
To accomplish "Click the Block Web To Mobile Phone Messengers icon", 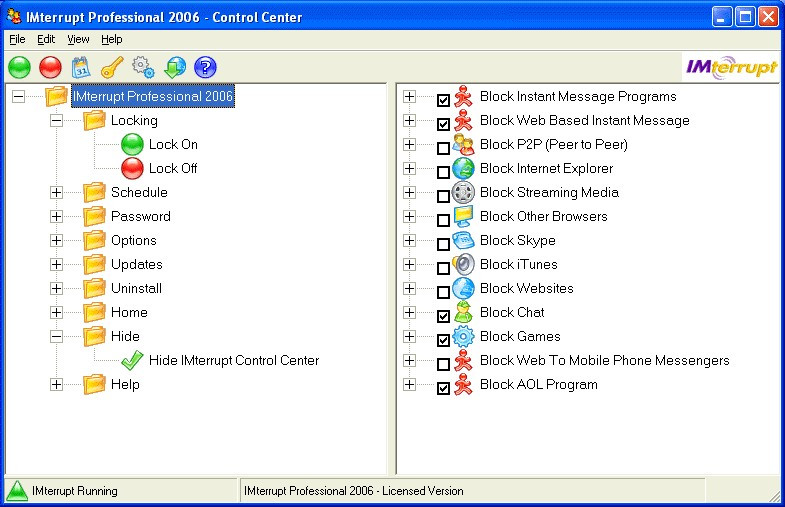I will pos(463,360).
